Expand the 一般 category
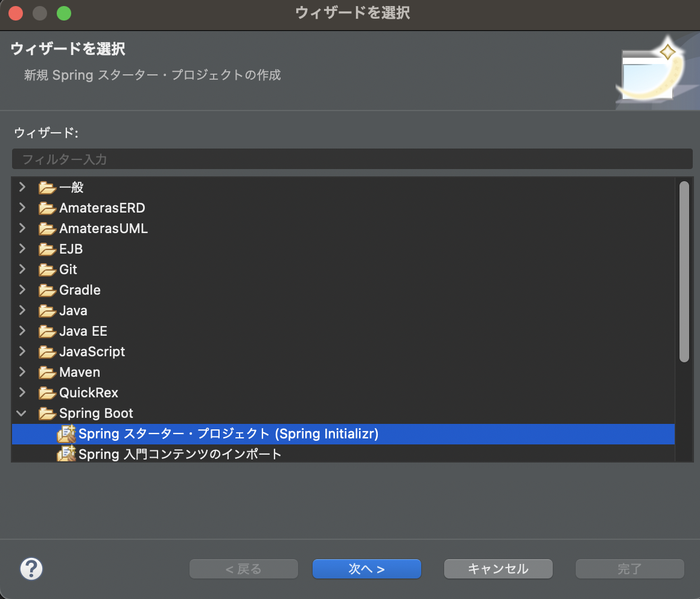The width and height of the screenshot is (700, 599). [x=22, y=187]
